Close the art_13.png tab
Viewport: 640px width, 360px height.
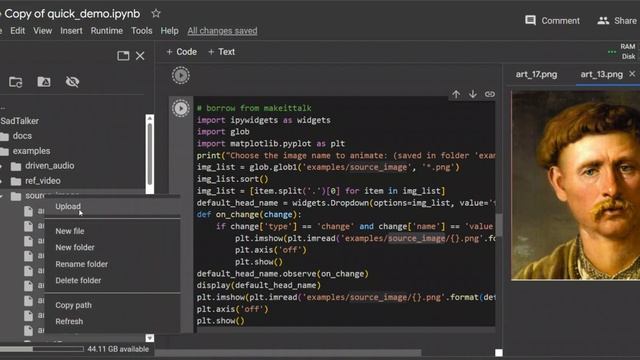[x=632, y=74]
